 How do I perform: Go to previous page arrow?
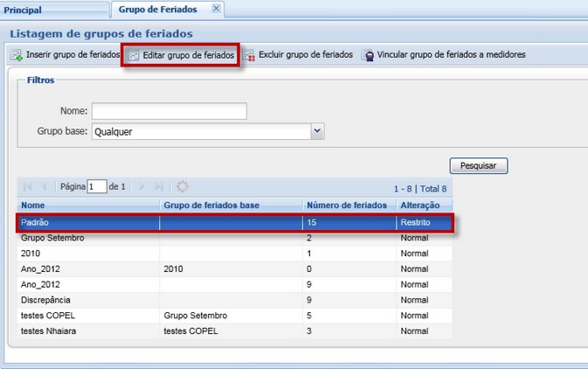point(45,186)
